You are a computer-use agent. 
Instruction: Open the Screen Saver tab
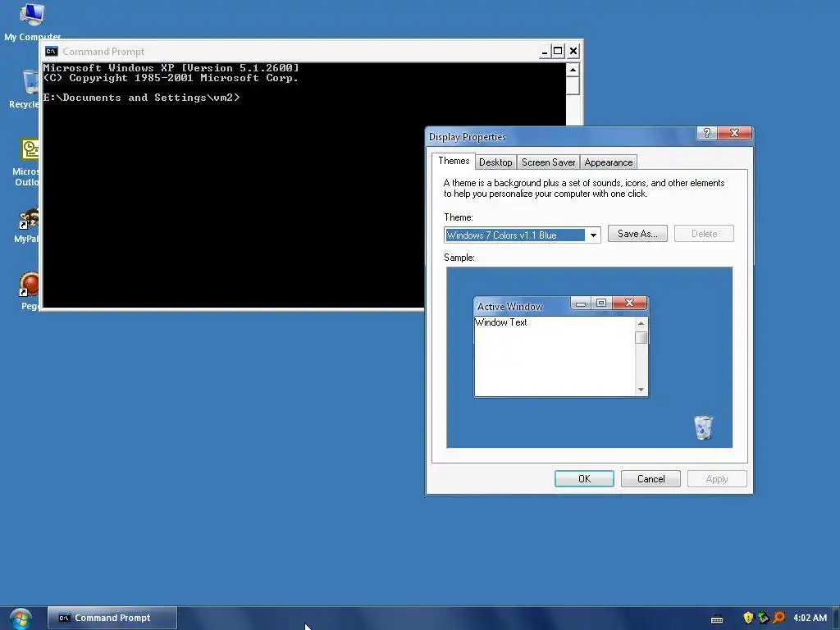click(548, 162)
